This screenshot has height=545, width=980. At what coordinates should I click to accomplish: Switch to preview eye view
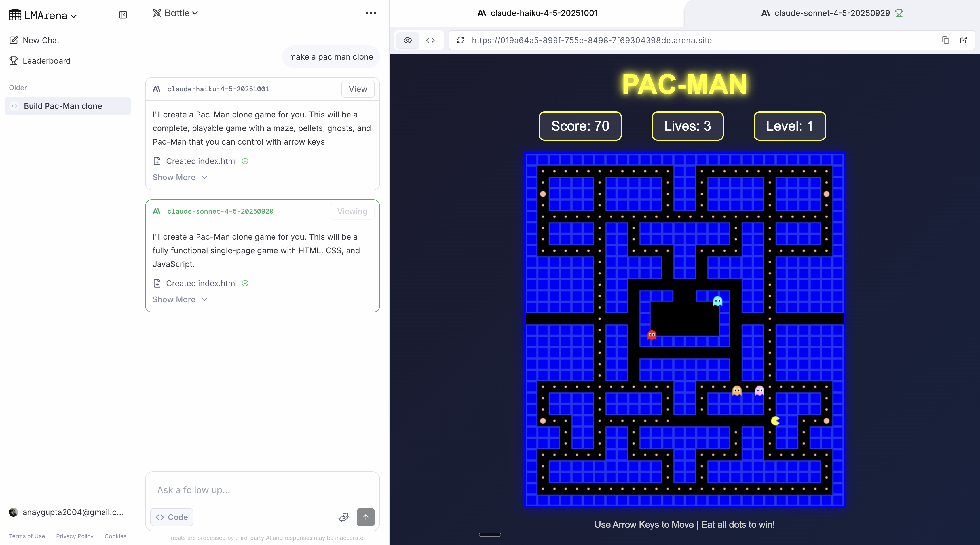[x=407, y=40]
